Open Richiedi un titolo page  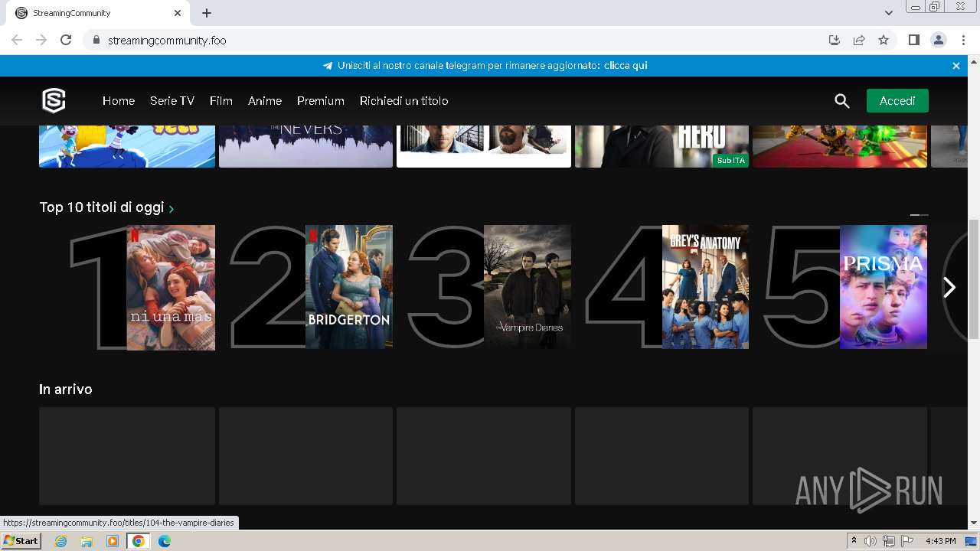coord(404,101)
